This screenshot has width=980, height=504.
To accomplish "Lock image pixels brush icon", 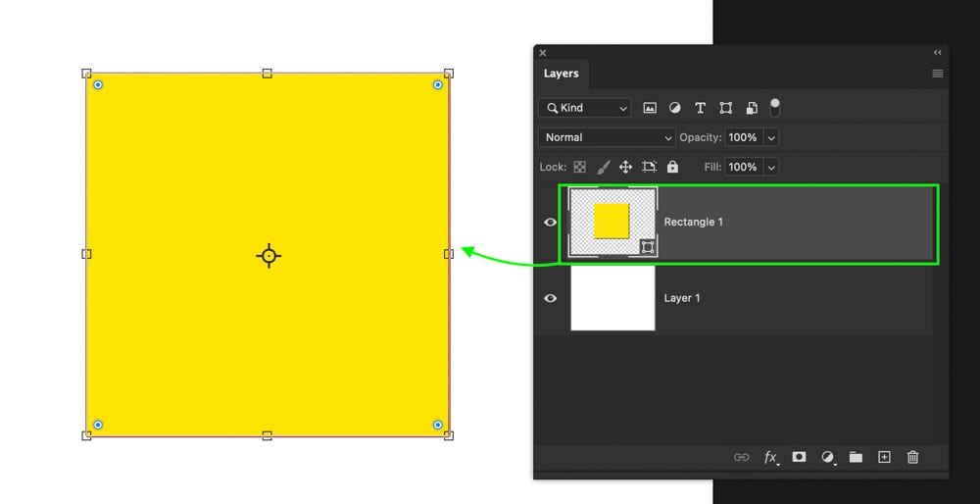I will pyautogui.click(x=603, y=167).
